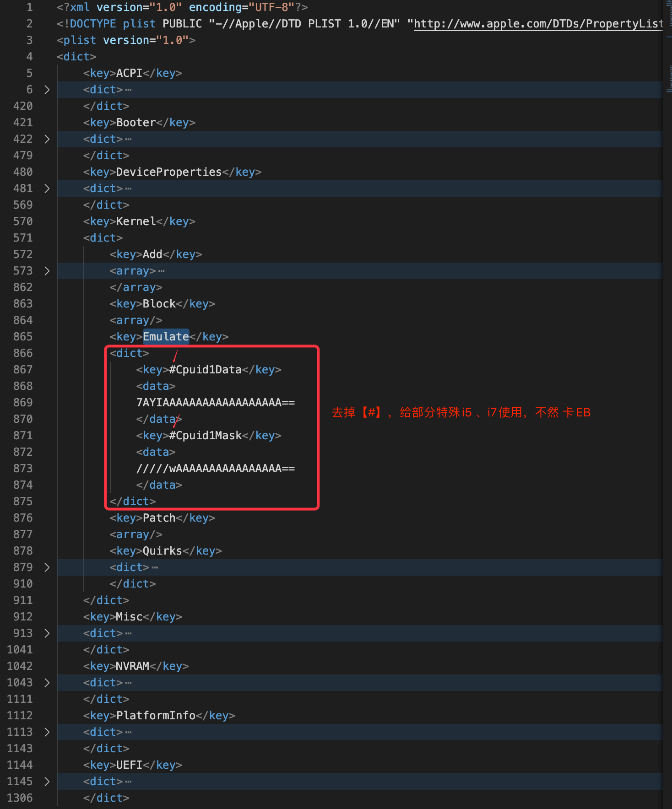
Task: Click the closing data tag on line 874
Action: pyautogui.click(x=159, y=485)
